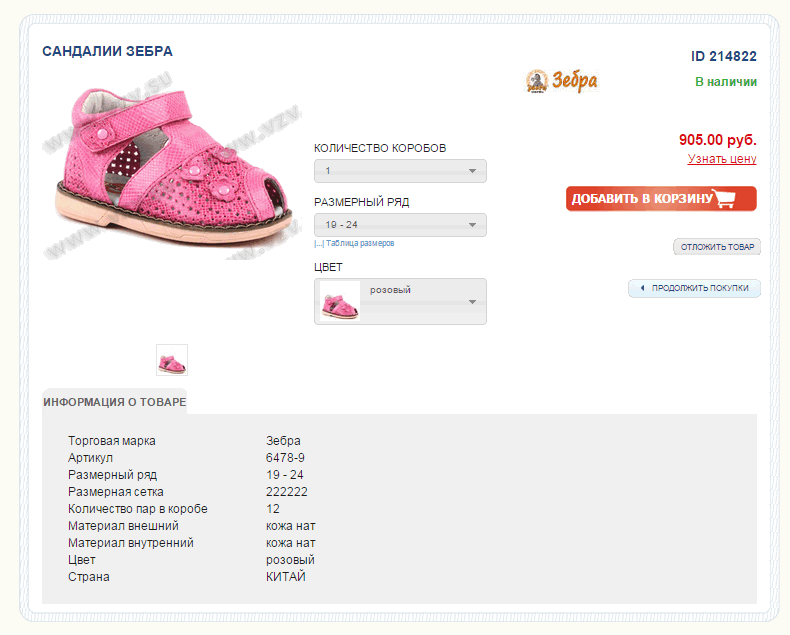Select the pink sandal swatch in Цвет
The image size is (790, 635).
pos(340,301)
